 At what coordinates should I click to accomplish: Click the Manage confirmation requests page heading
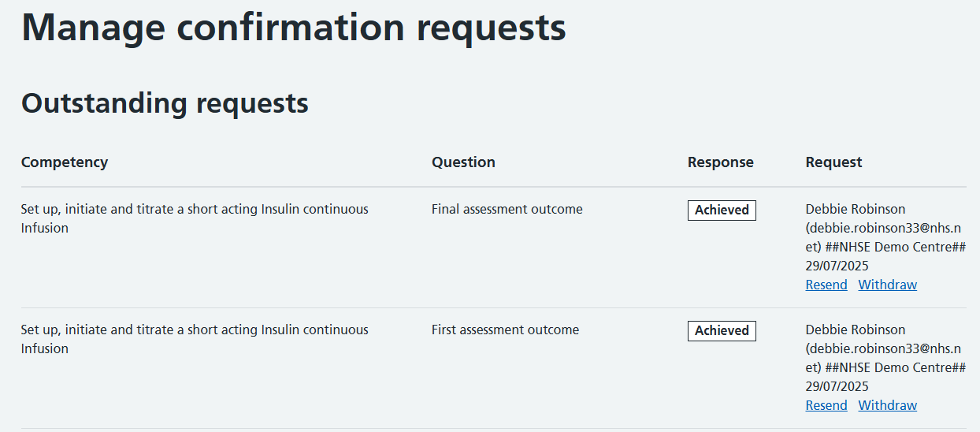tap(293, 28)
